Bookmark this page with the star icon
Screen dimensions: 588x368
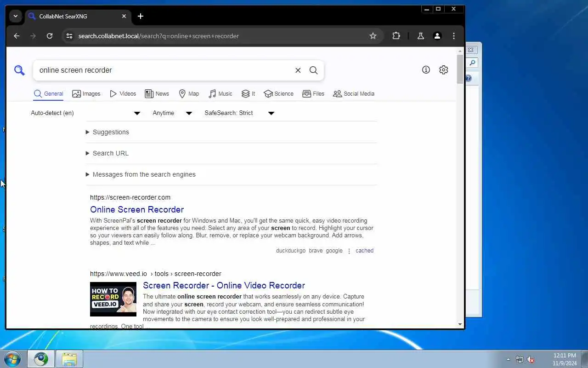tap(373, 36)
